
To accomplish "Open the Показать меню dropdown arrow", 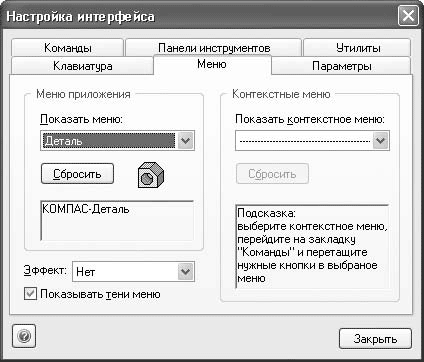I will click(185, 141).
